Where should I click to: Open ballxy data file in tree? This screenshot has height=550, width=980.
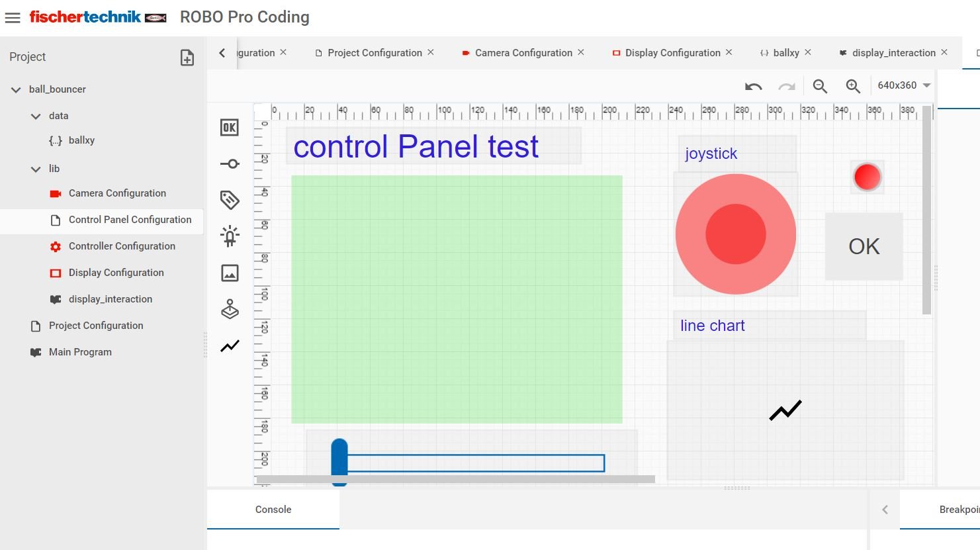[81, 140]
